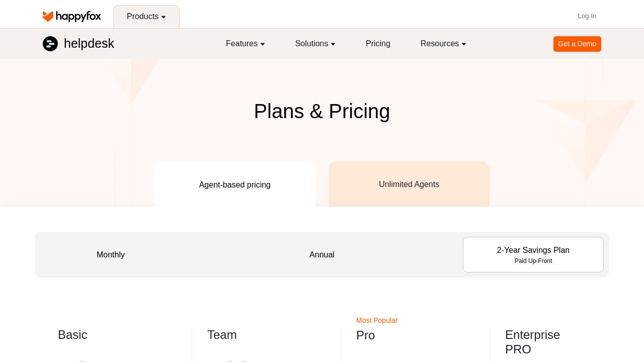
Task: Click the helpdesk round logo icon
Action: pos(50,44)
